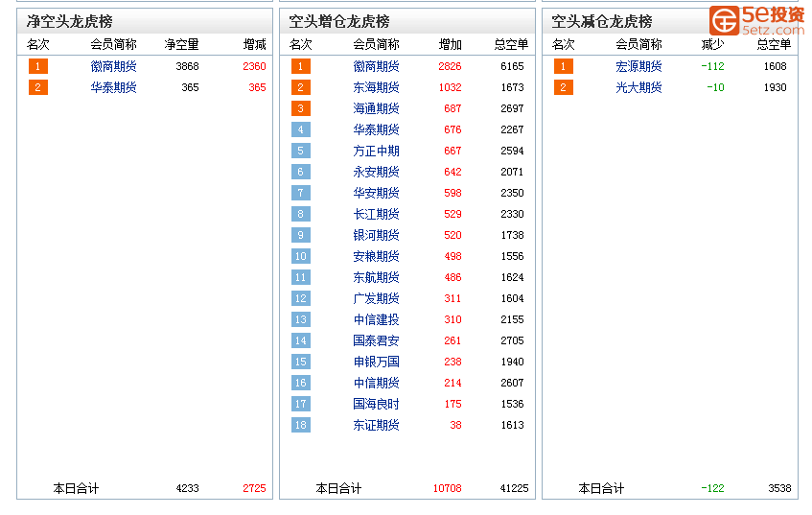Click the 3868 net short value
Image resolution: width=812 pixels, height=515 pixels.
pyautogui.click(x=187, y=66)
